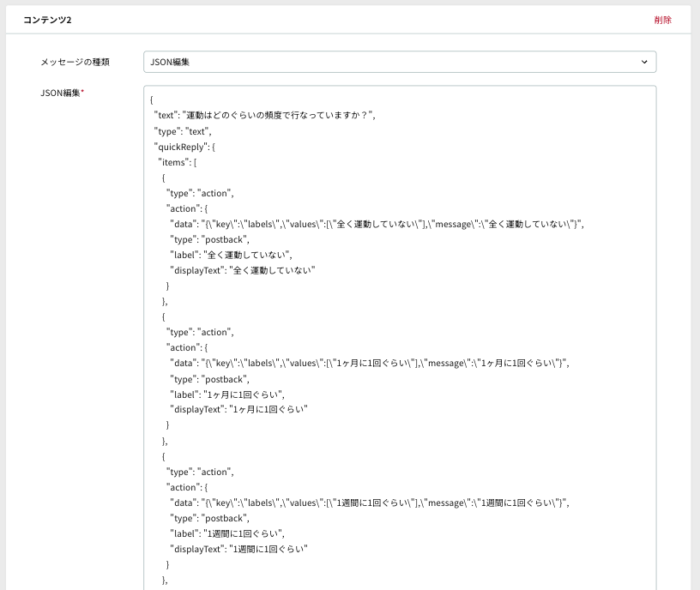Place cursor on the "text": 運動はどのぐらい line
700x590 pixels.
pyautogui.click(x=265, y=115)
